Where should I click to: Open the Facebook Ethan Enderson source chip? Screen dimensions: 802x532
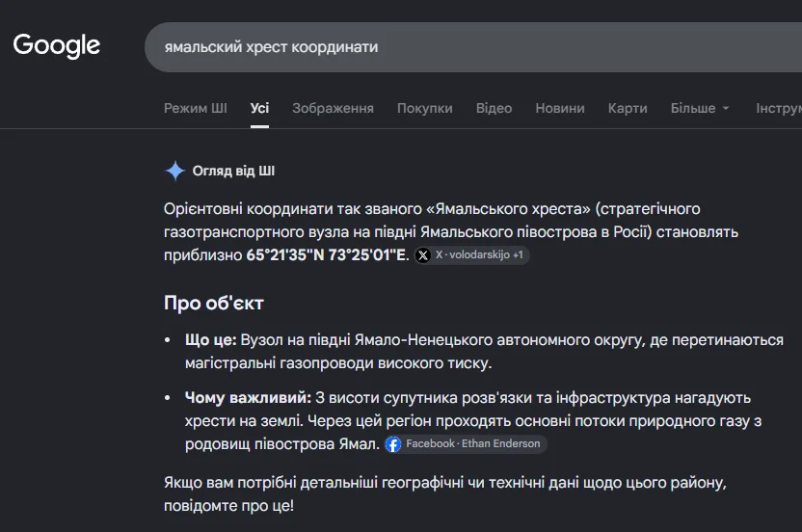coord(466,444)
